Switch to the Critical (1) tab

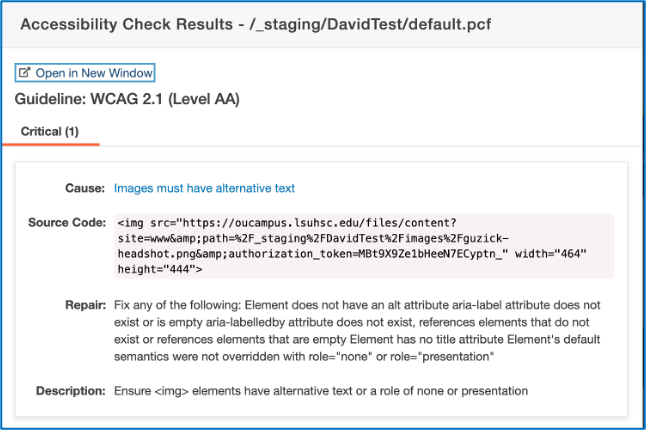pyautogui.click(x=49, y=131)
